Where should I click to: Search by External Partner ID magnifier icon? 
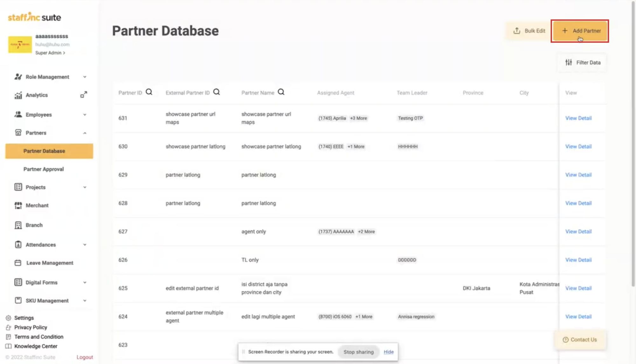217,92
